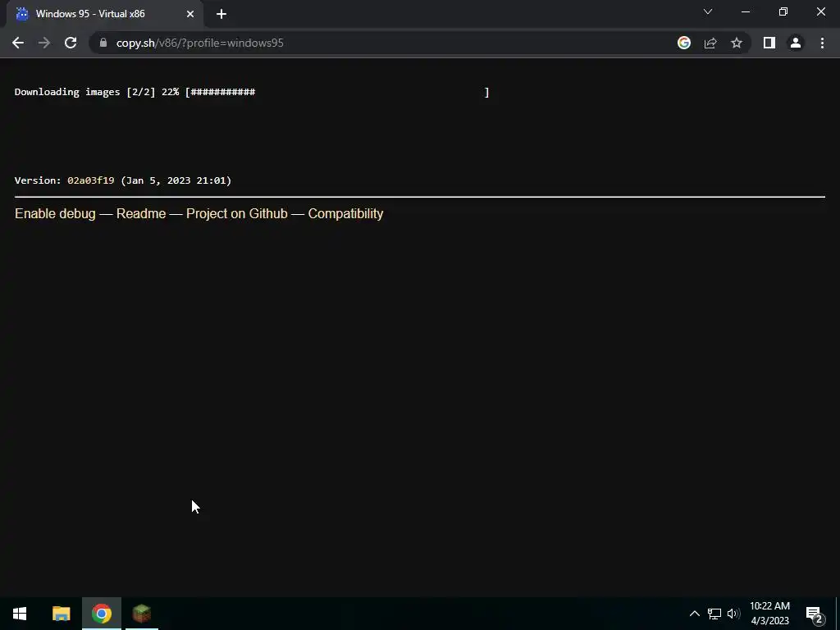The image size is (840, 630).
Task: Open the Minecraft taskbar icon
Action: click(x=142, y=614)
